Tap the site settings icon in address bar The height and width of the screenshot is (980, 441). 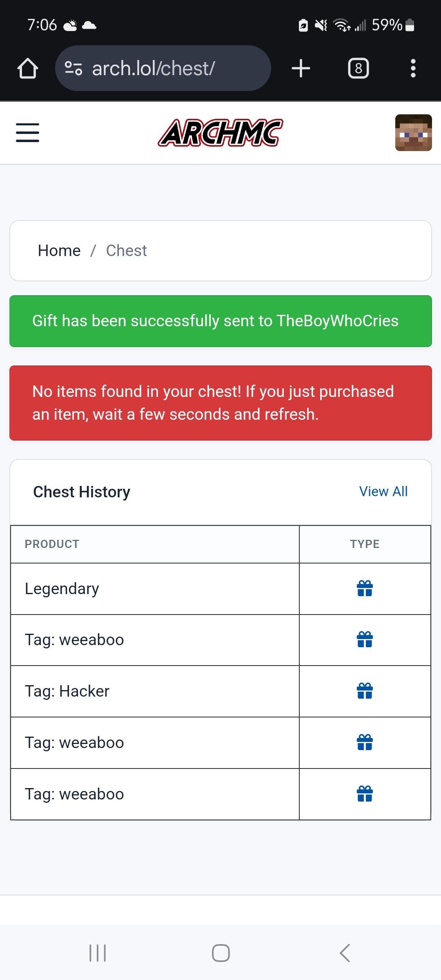click(73, 68)
